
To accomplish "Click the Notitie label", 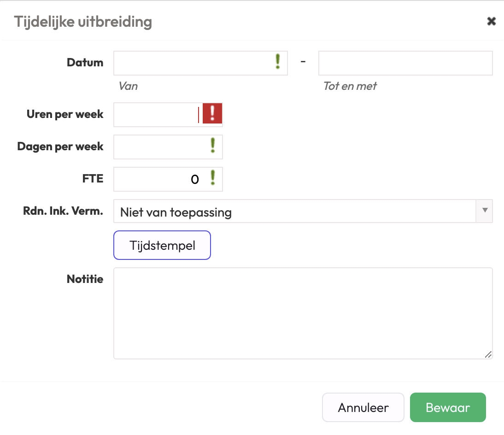I will 85,279.
